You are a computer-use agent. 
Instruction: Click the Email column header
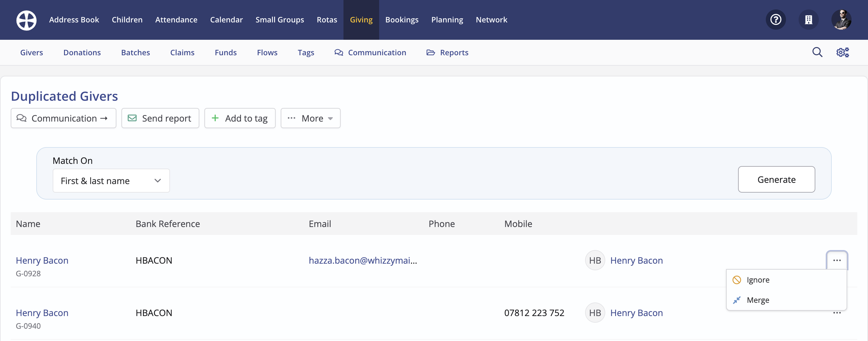tap(320, 224)
